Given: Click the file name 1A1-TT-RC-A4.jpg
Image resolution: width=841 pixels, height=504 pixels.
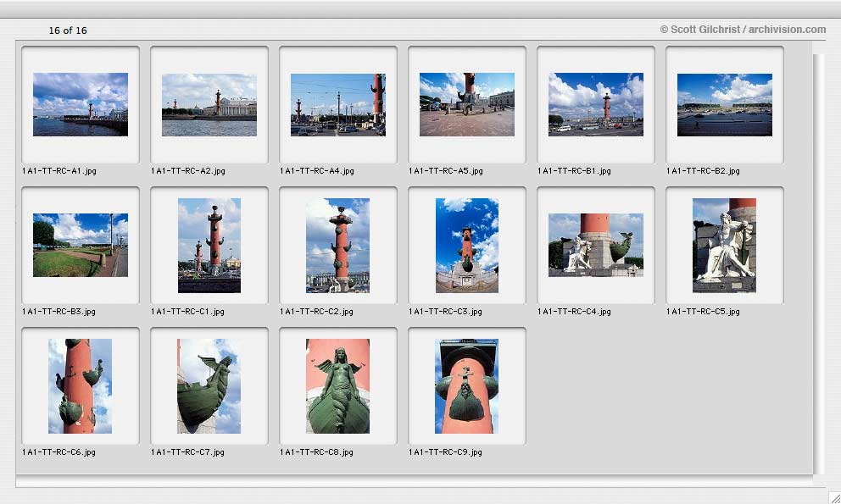Looking at the screenshot, I should click(316, 171).
